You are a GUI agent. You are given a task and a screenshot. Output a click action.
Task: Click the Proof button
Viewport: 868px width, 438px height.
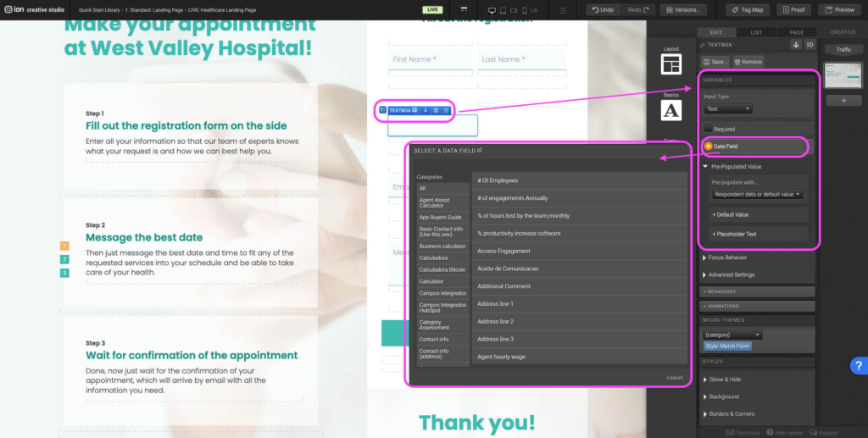793,10
